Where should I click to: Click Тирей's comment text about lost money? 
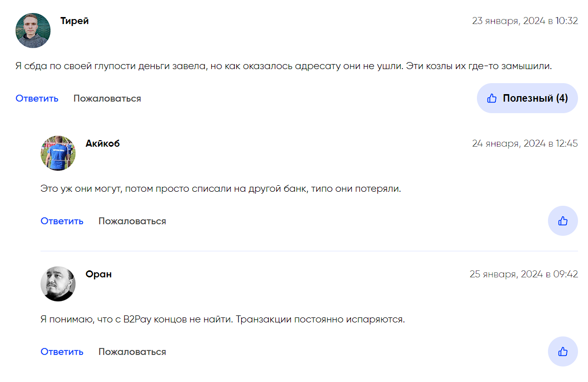click(x=283, y=66)
